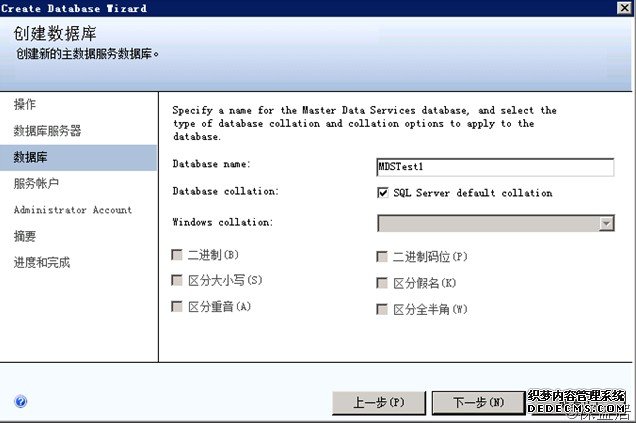Image resolution: width=636 pixels, height=423 pixels.
Task: Enable the 区分重音(A) checkbox
Action: 178,307
